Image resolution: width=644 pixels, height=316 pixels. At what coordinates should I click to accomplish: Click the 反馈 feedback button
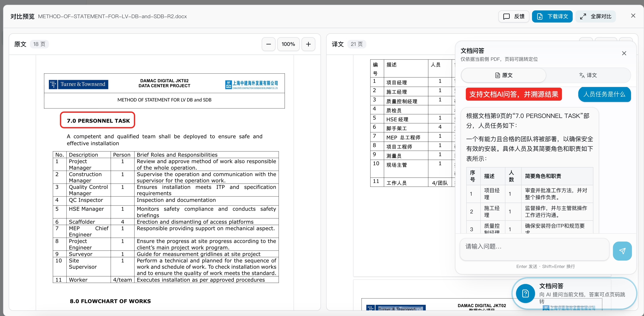(x=514, y=16)
